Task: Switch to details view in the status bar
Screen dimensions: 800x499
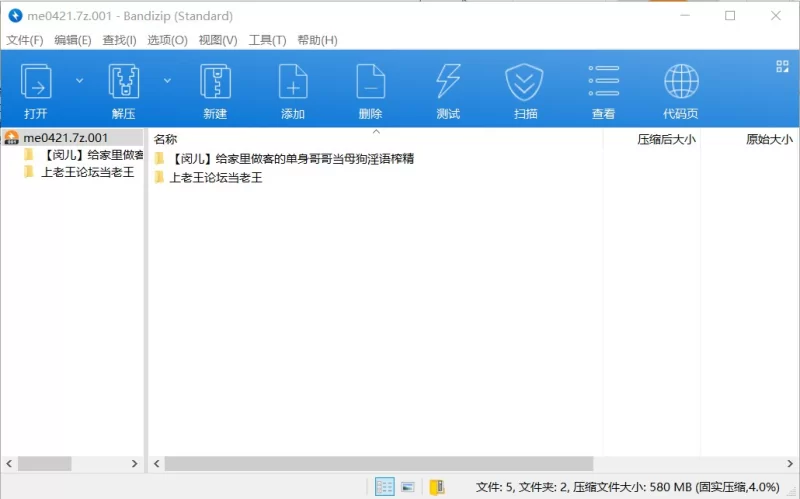Action: 384,487
